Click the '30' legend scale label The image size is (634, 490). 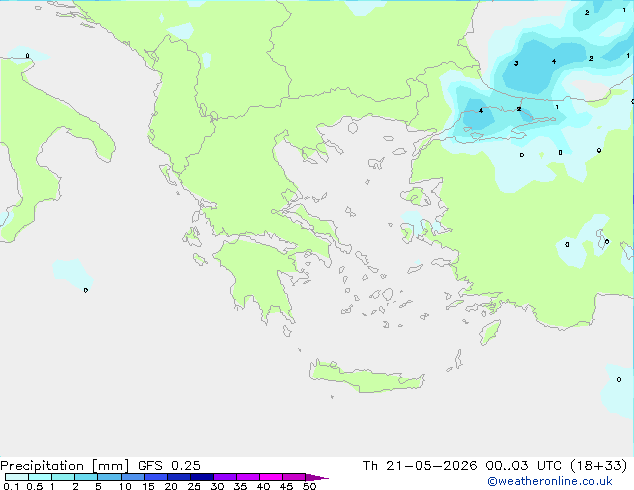point(217,486)
